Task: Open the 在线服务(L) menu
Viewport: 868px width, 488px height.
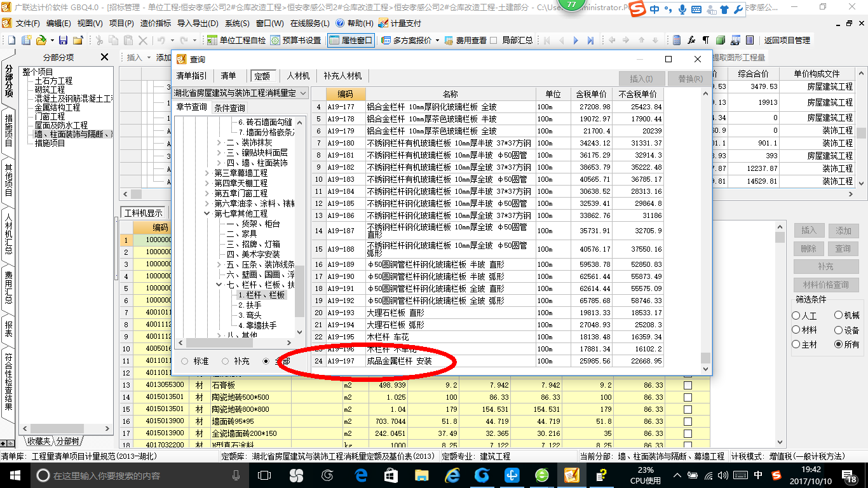Action: point(310,24)
